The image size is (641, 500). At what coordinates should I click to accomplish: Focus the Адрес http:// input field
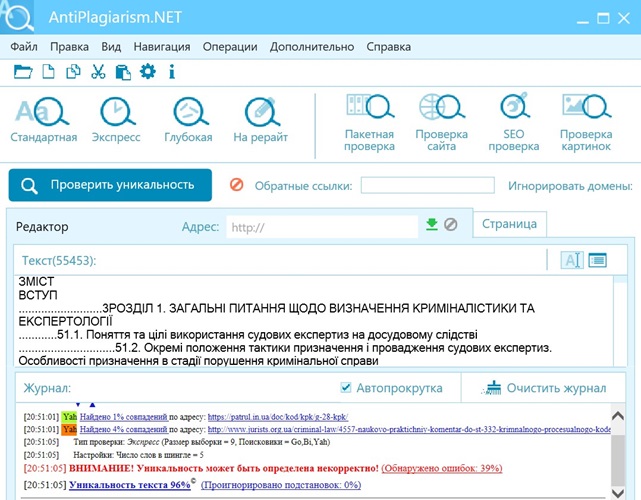322,226
